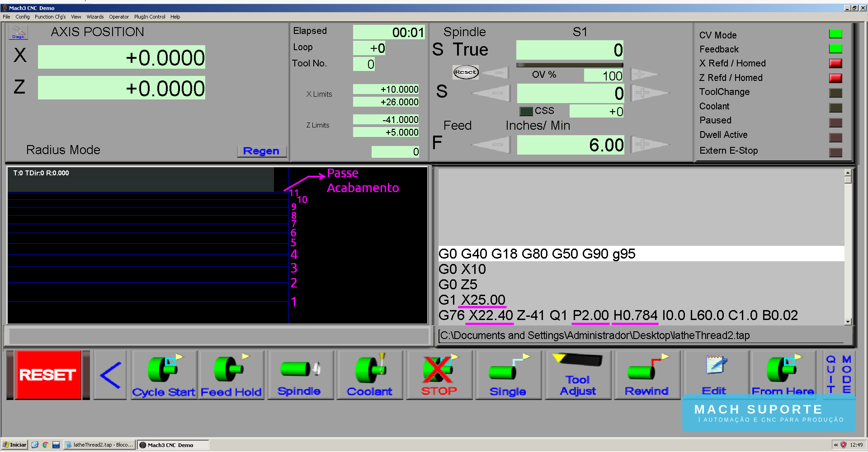Click the Z axis position readout

pos(122,88)
